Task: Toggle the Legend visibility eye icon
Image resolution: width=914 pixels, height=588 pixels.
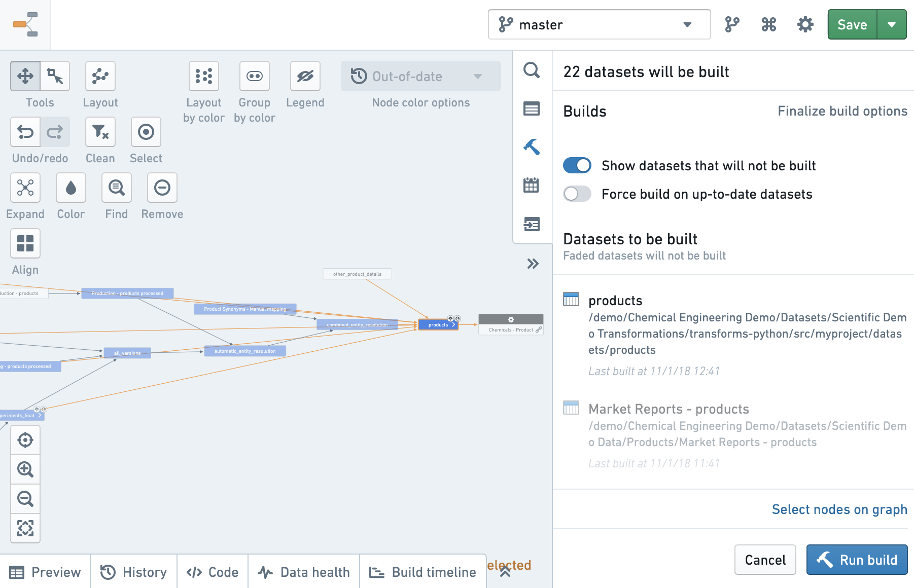Action: [x=305, y=76]
